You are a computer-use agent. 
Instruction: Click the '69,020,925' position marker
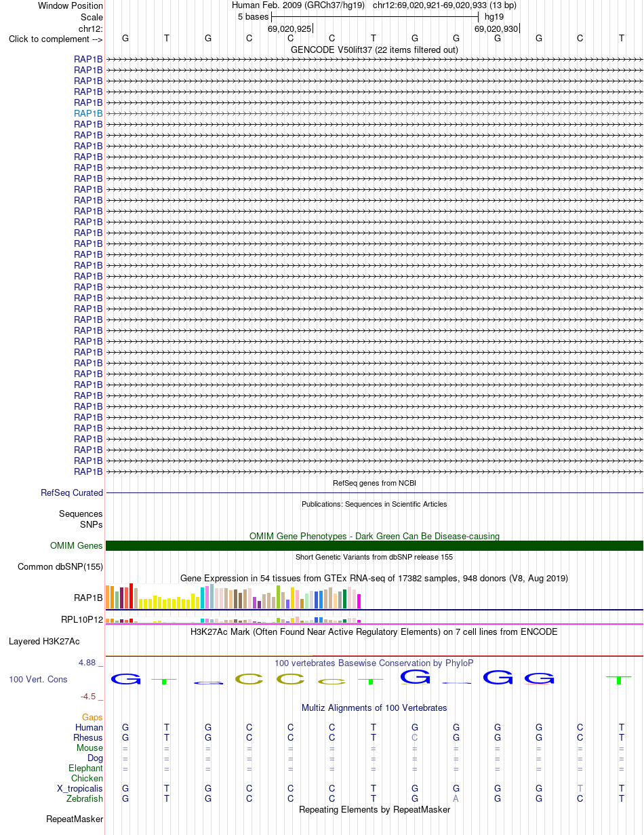click(289, 28)
